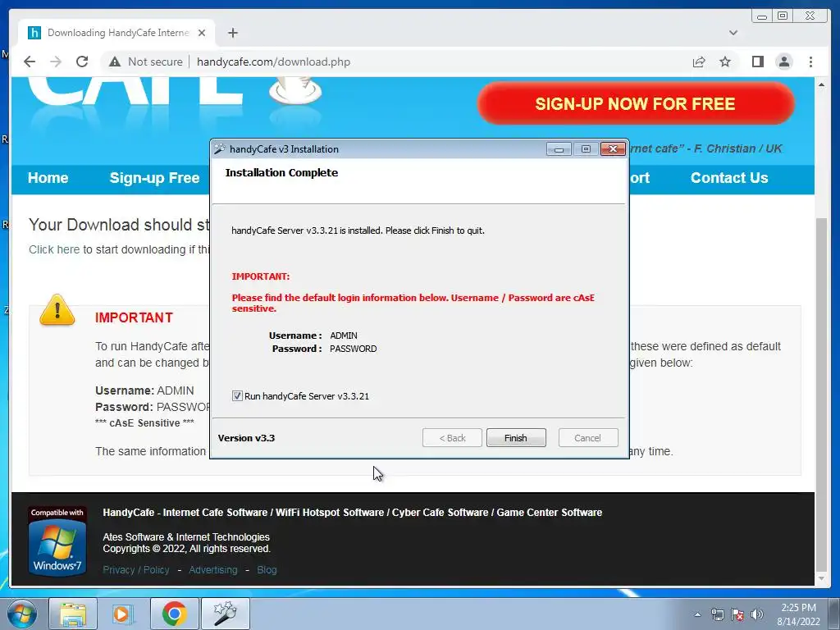Viewport: 840px width, 630px height.
Task: Click SIGN-UP NOW FOR FREE banner button
Action: [636, 103]
